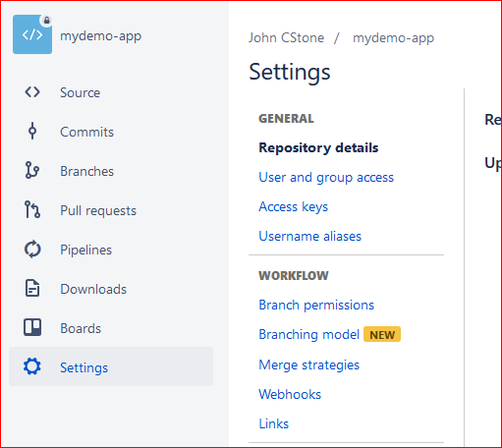Open Username aliases settings page

click(x=309, y=236)
